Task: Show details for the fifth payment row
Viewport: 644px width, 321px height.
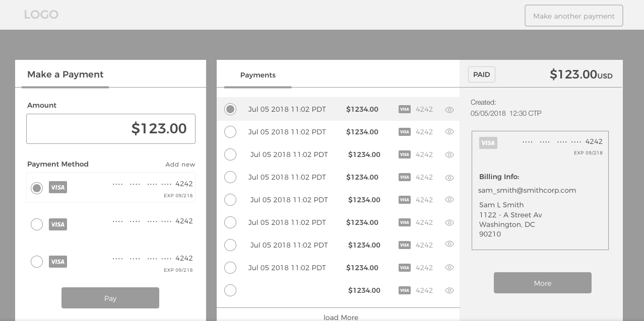Action: pos(449,200)
